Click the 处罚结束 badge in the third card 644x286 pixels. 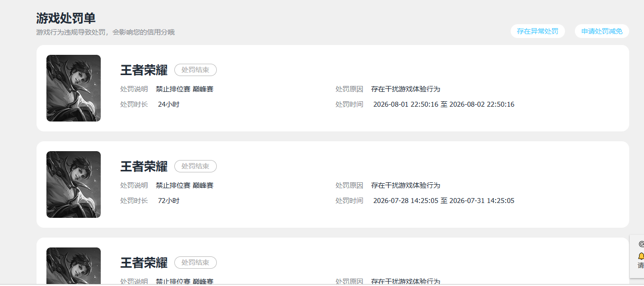pyautogui.click(x=196, y=263)
